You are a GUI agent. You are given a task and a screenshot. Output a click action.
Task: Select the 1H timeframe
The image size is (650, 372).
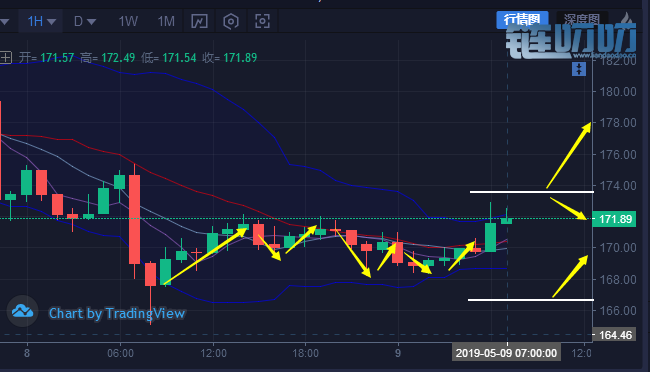pos(36,21)
